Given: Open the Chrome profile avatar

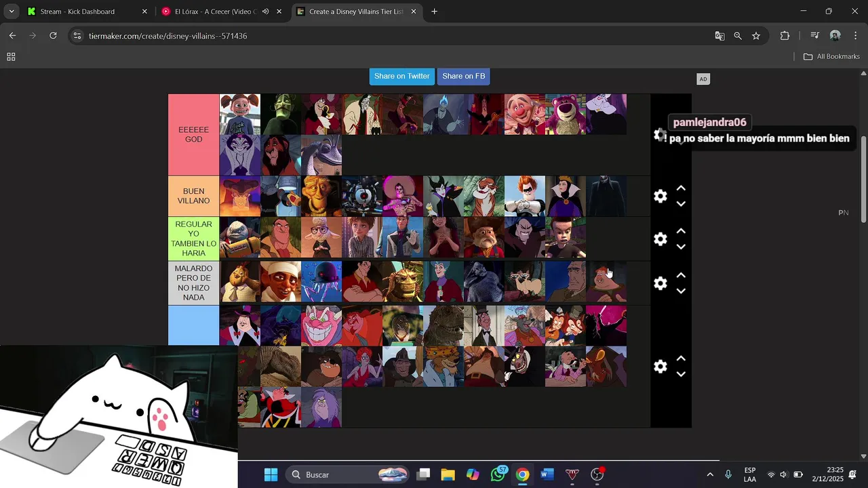Looking at the screenshot, I should [x=835, y=36].
